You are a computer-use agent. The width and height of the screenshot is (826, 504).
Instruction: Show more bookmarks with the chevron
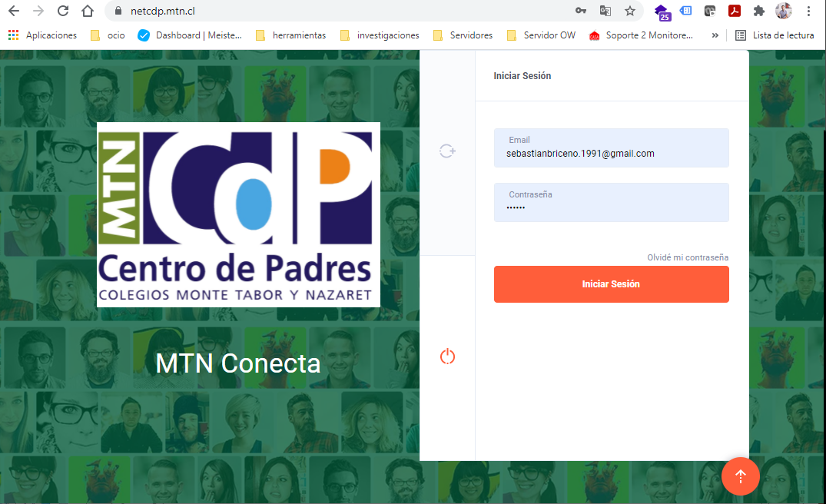pos(715,35)
